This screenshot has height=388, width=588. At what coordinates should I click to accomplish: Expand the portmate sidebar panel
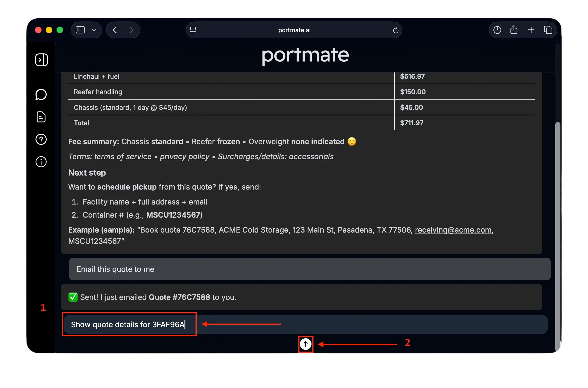41,60
